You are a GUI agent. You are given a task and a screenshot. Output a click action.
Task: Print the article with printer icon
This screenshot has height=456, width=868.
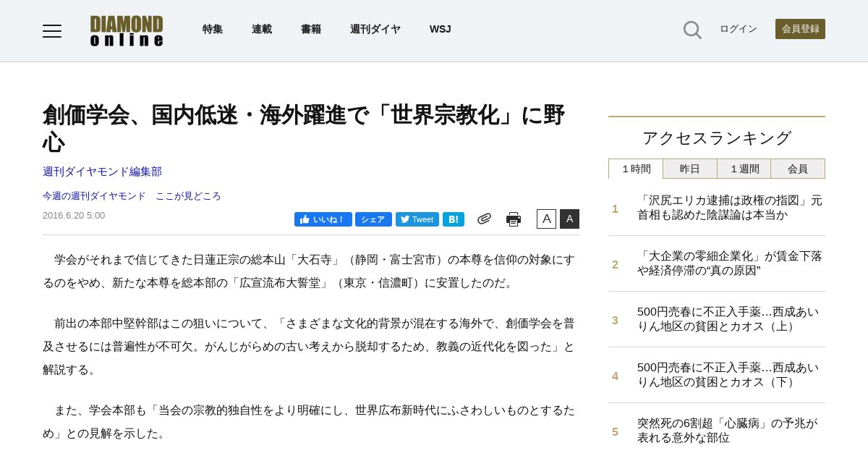click(514, 219)
